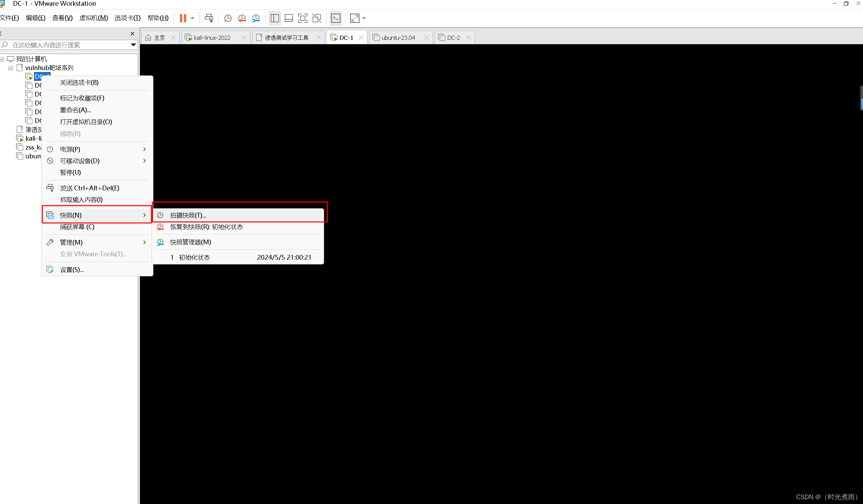Open the 编辑(E) menu
This screenshot has height=504, width=863.
point(36,18)
